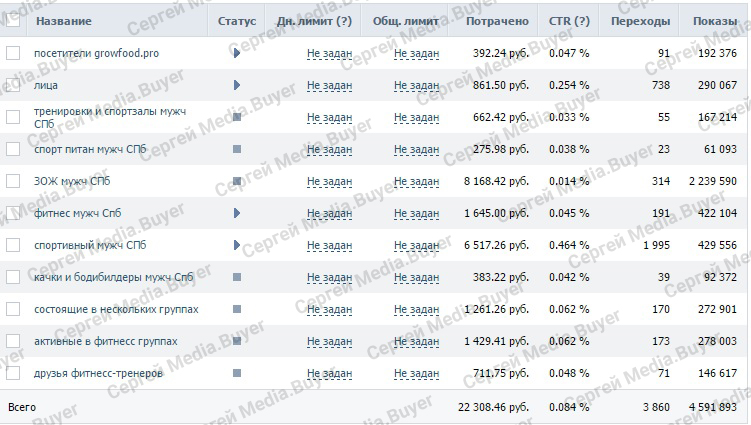Edit daily limit for ЗОЖ мужч СПб
Viewport: 751px width, 425px height.
click(330, 182)
